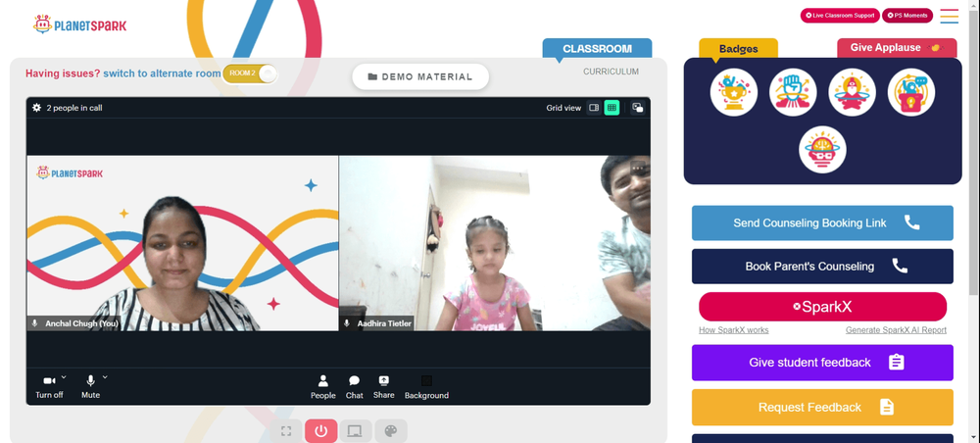This screenshot has height=443, width=980.
Task: Open Background effects option
Action: click(426, 387)
